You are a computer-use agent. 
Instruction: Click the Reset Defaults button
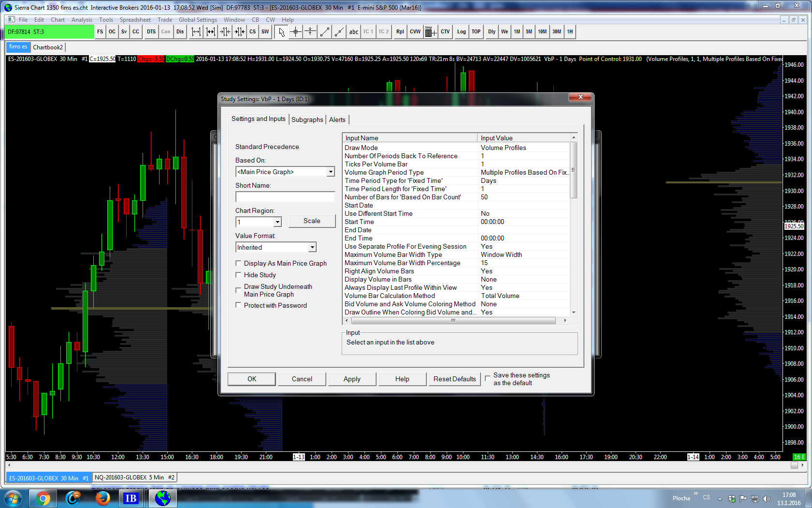coord(454,379)
